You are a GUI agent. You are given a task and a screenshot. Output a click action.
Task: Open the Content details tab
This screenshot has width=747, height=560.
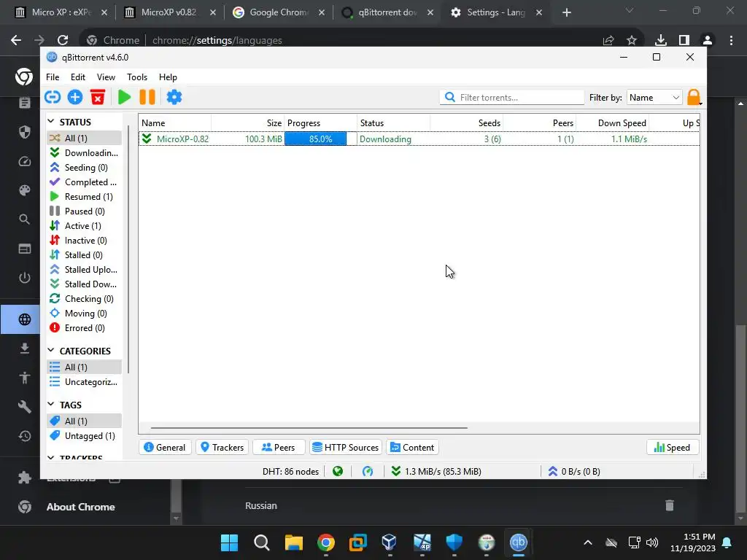pos(413,447)
